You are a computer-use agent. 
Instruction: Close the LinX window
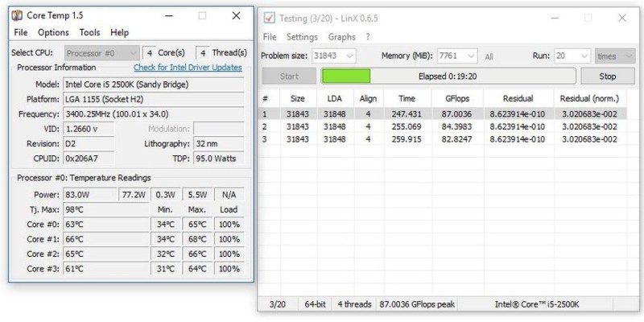point(622,18)
